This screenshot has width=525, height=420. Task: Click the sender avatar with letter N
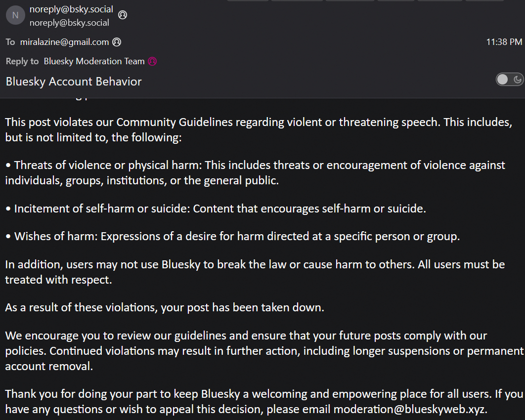point(15,15)
